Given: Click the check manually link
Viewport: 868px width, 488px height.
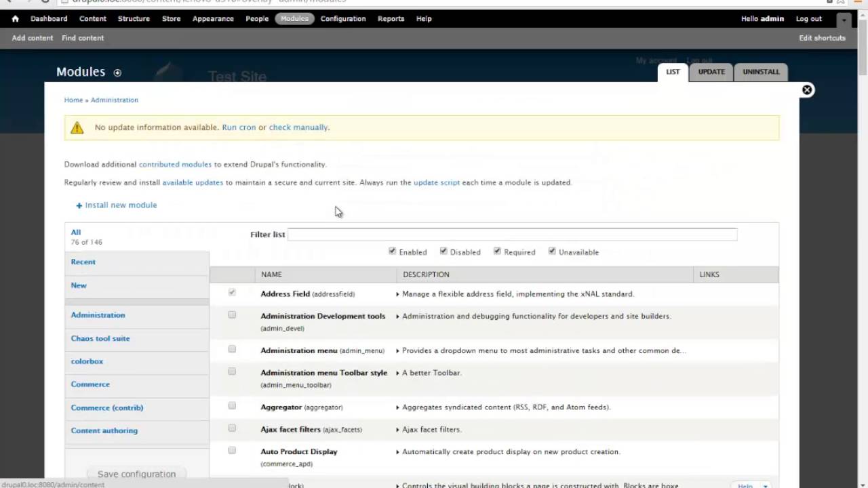Looking at the screenshot, I should pos(298,127).
